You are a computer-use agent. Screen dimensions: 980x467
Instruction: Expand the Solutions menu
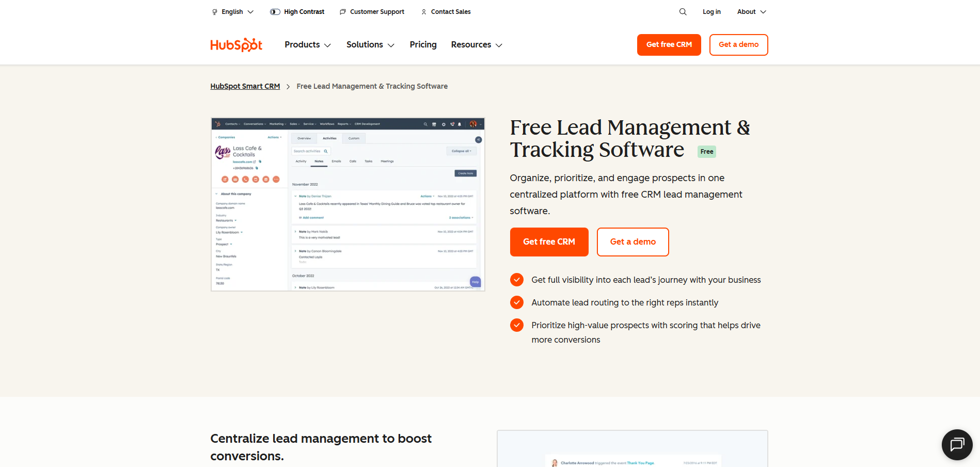(370, 45)
